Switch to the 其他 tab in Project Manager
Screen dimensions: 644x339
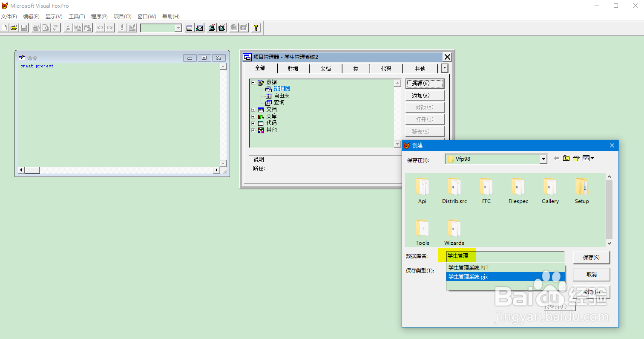(x=420, y=69)
